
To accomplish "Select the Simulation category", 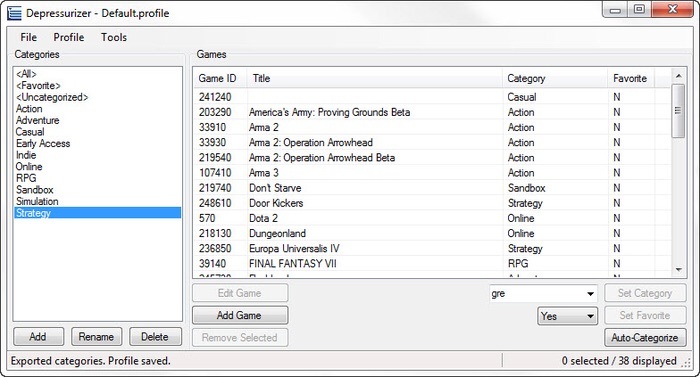I will coord(97,201).
